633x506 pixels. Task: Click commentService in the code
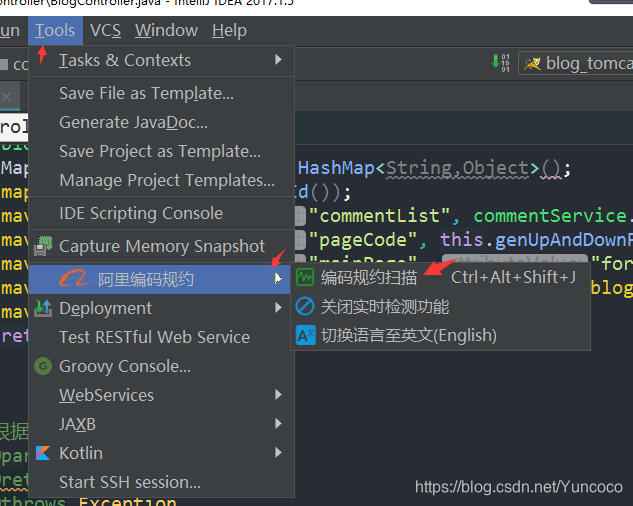click(550, 216)
